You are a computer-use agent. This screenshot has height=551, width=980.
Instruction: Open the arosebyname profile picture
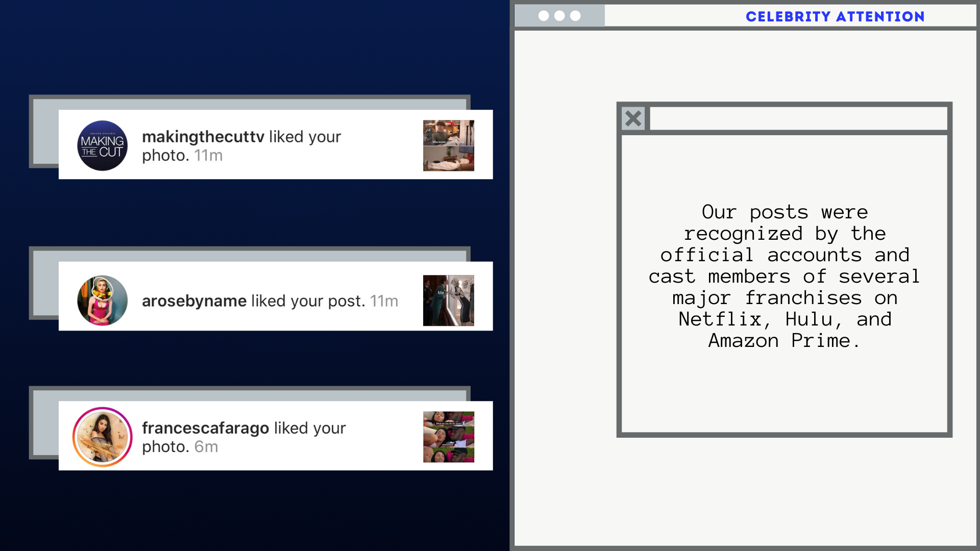click(102, 300)
